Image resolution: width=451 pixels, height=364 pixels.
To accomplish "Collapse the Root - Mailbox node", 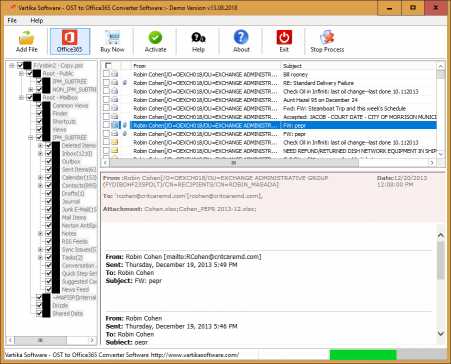I will click(x=21, y=97).
